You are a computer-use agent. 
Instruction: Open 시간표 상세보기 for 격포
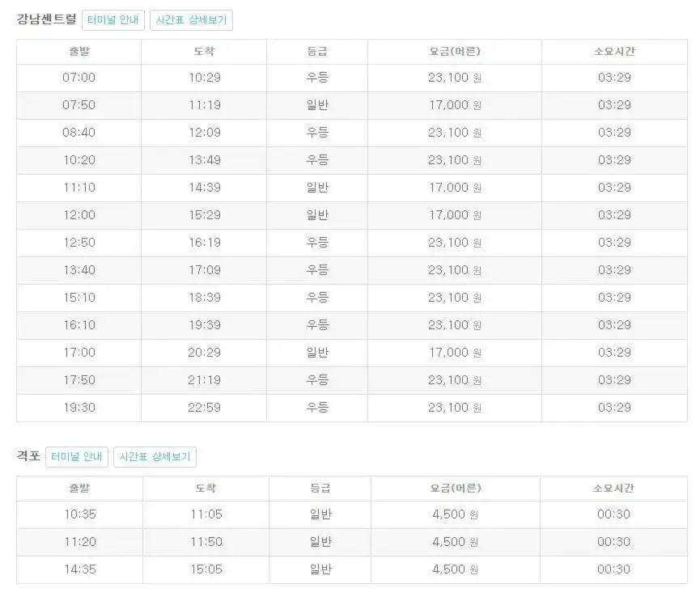pos(155,457)
